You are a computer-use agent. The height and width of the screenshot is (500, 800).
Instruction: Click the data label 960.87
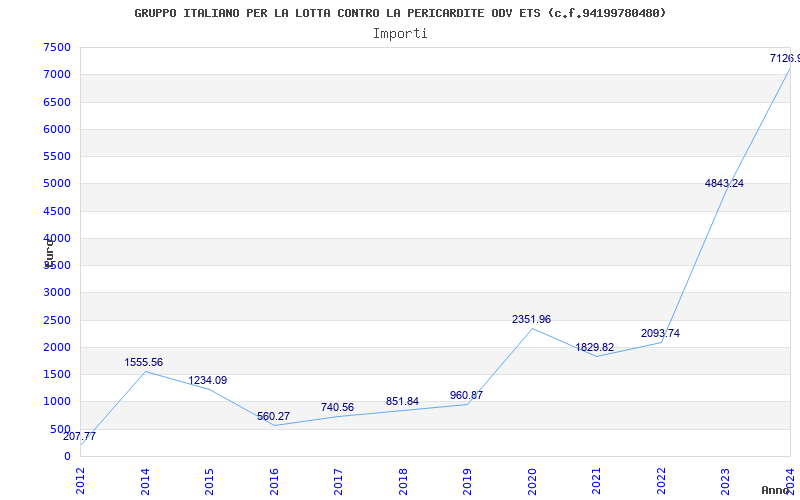pos(466,395)
